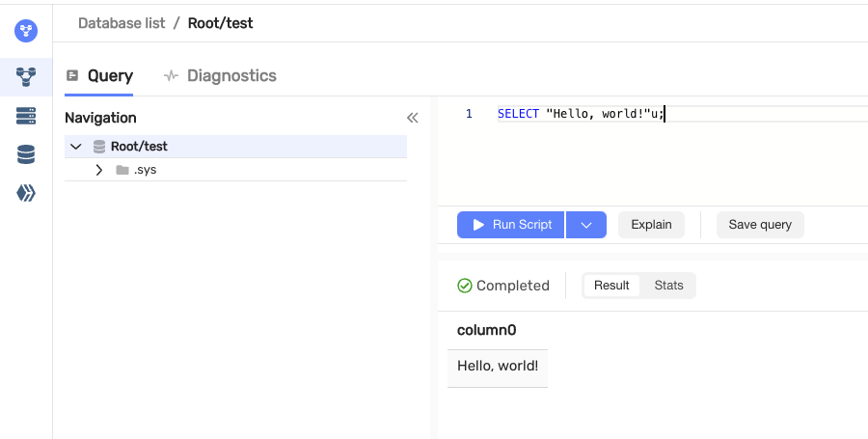Select the Result view option

611,286
